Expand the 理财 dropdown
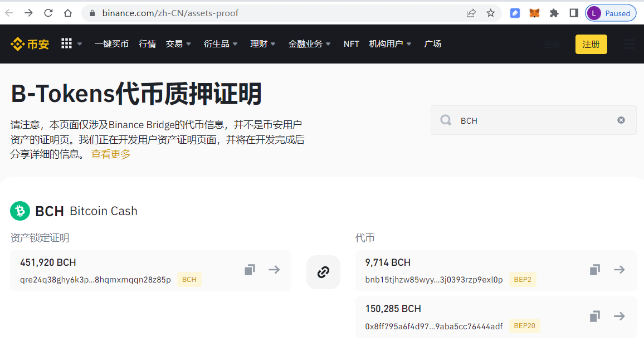 pyautogui.click(x=263, y=44)
